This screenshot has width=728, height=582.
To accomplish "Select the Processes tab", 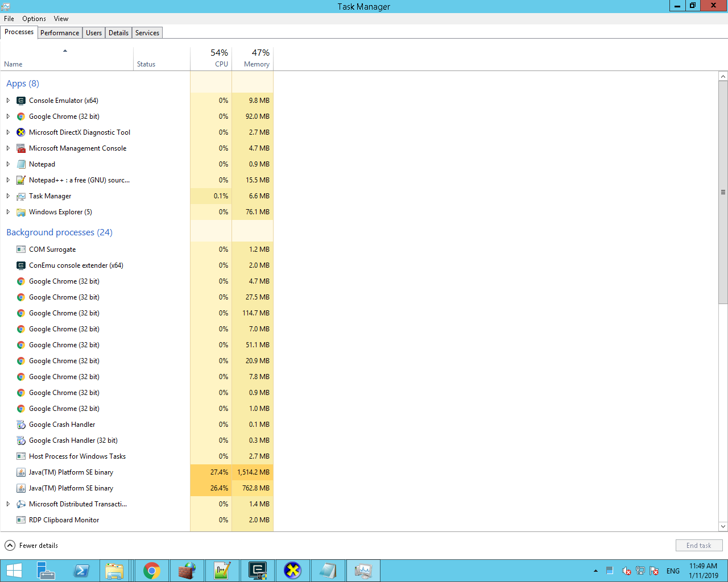I will (x=19, y=32).
